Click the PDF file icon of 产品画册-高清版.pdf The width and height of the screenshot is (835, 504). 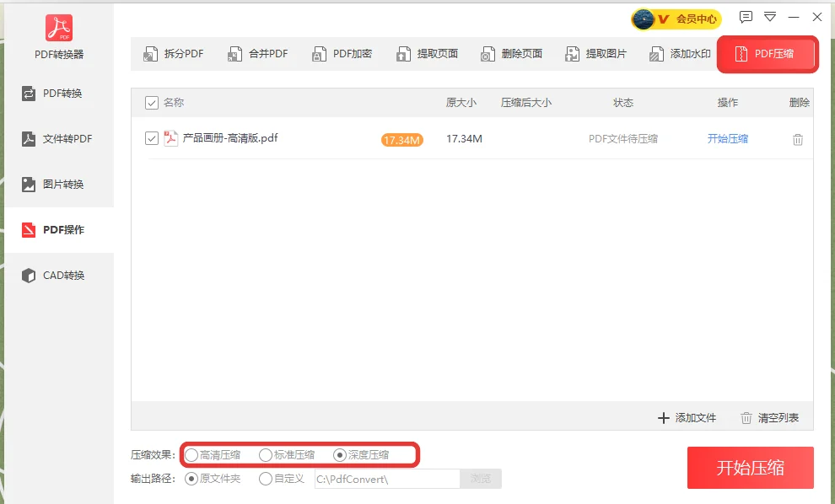coord(170,138)
